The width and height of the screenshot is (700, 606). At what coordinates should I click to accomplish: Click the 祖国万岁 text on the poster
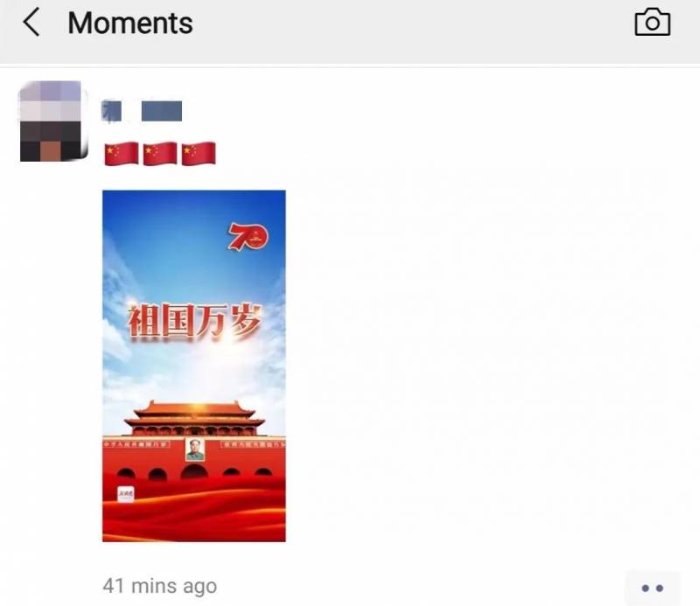click(194, 320)
